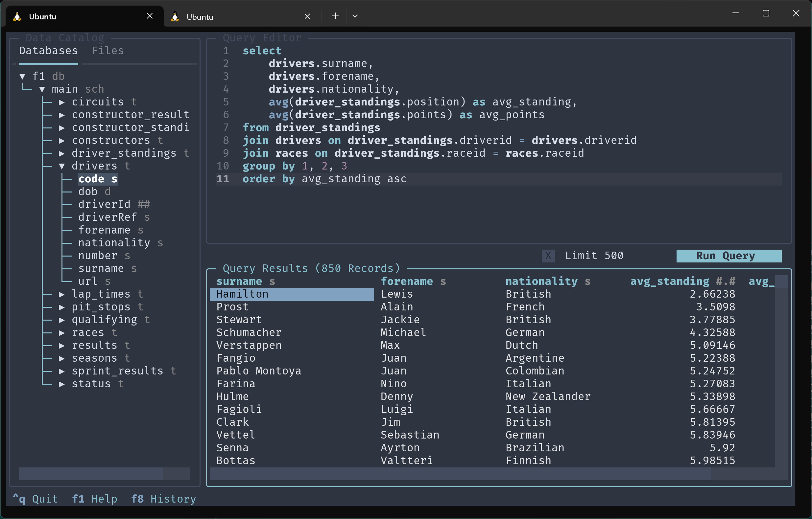Click the second Ubuntu terminal tab
The width and height of the screenshot is (812, 519).
point(237,16)
